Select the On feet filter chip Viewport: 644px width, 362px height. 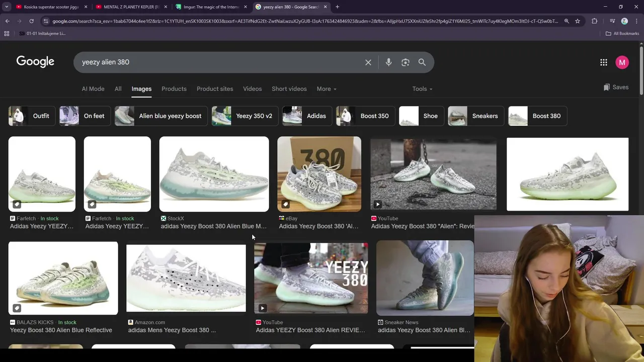[x=85, y=116]
